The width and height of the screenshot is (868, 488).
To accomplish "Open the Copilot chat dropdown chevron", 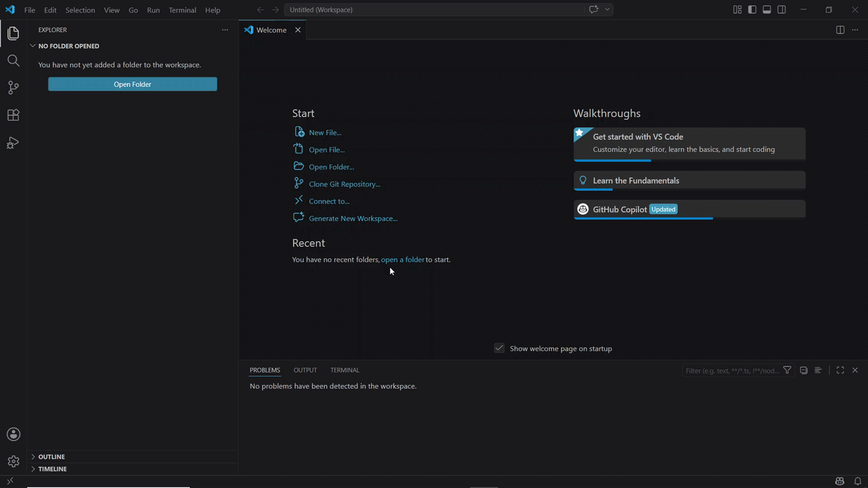I will (x=608, y=9).
